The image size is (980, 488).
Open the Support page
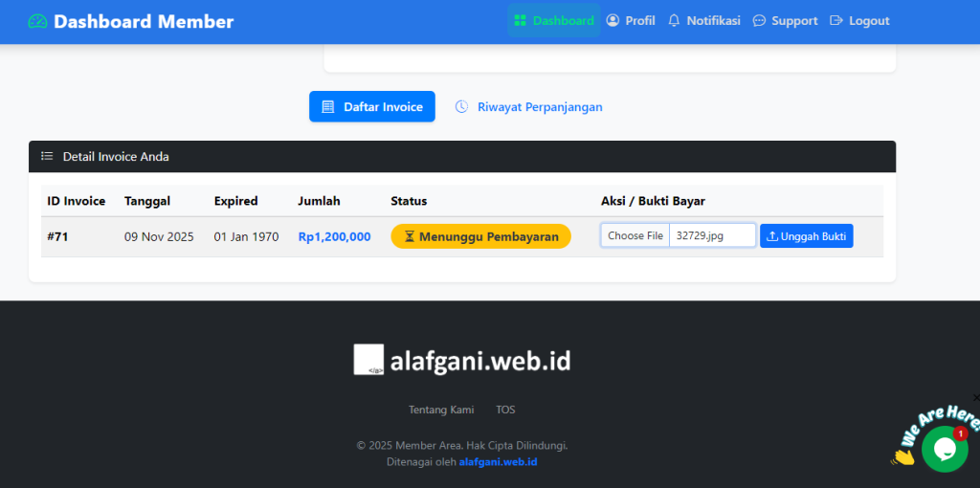(785, 20)
